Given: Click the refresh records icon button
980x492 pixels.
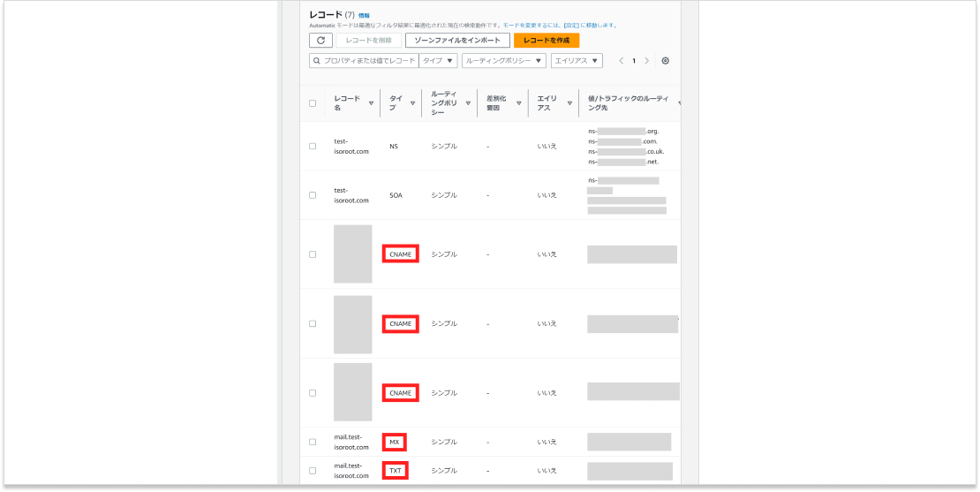Looking at the screenshot, I should 320,41.
